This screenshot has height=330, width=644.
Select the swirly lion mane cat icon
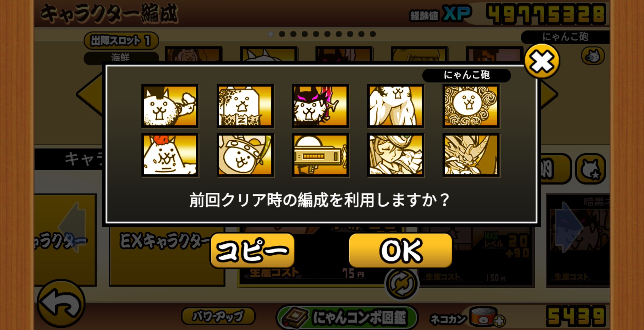pyautogui.click(x=471, y=106)
